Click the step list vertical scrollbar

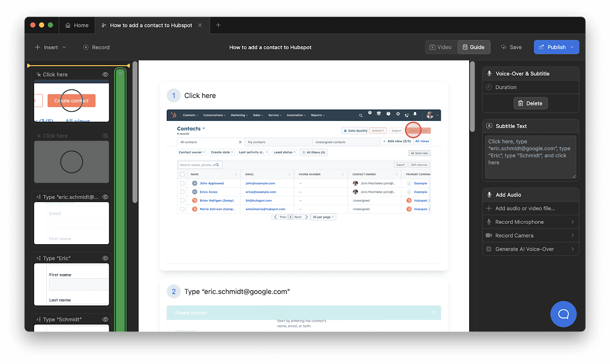(135, 132)
